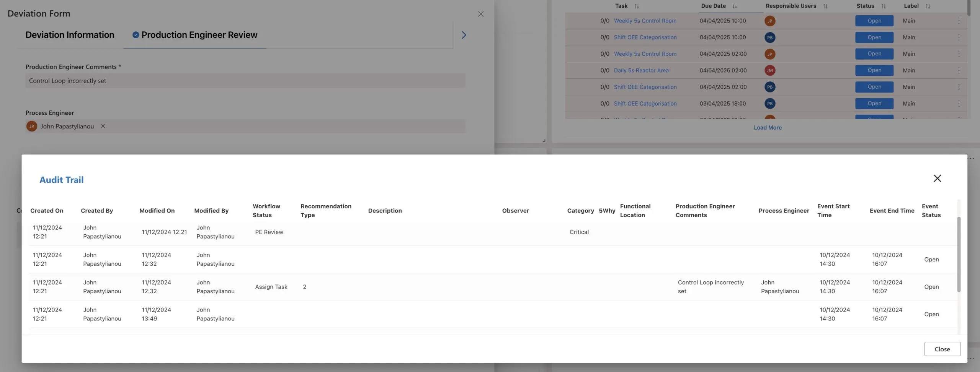Open more options for Shift OEE 04/04/2025 10:00

(959, 37)
